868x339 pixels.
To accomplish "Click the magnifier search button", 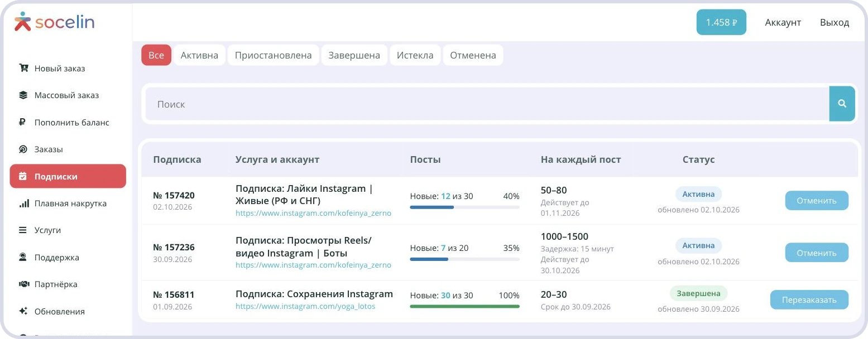I will (x=842, y=104).
